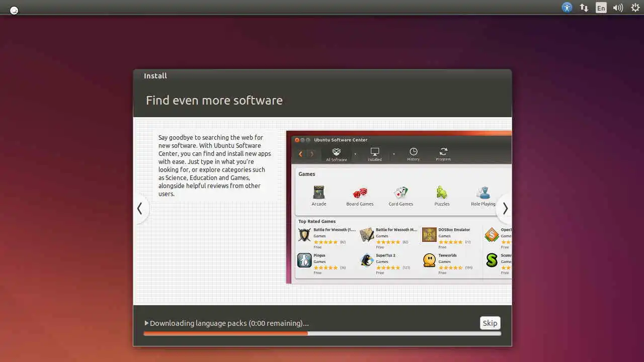Screen dimensions: 644x362
Task: Go to the next slide arrow
Action: [x=505, y=209]
